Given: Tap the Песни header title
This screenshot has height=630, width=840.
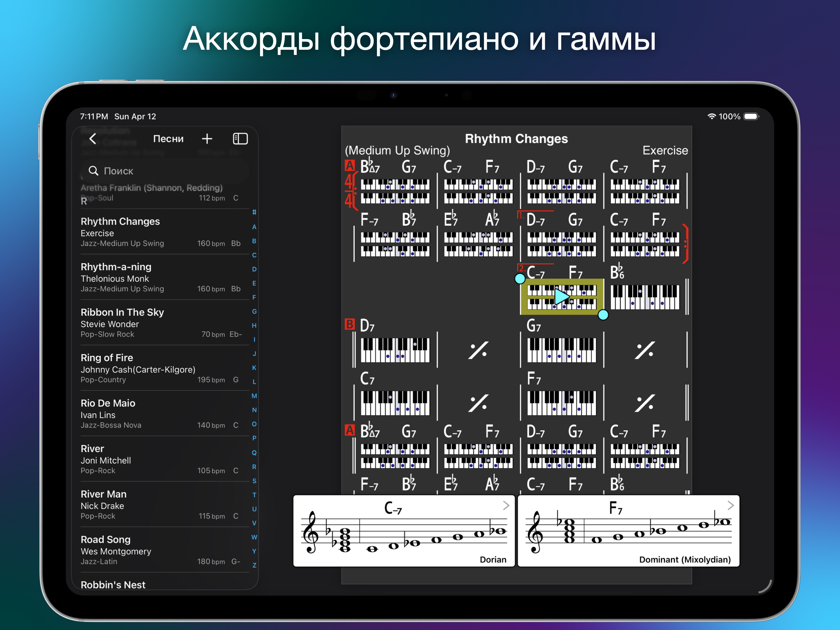Looking at the screenshot, I should click(x=168, y=139).
